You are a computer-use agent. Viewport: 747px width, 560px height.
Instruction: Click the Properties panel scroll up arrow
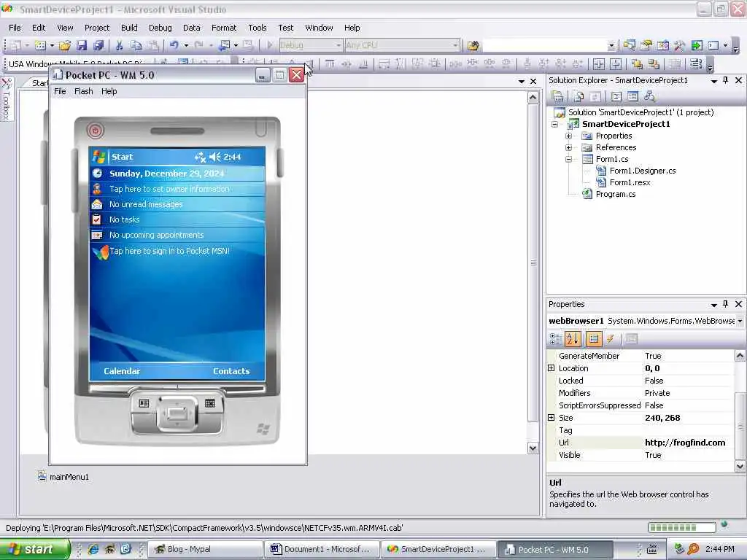[x=740, y=356]
